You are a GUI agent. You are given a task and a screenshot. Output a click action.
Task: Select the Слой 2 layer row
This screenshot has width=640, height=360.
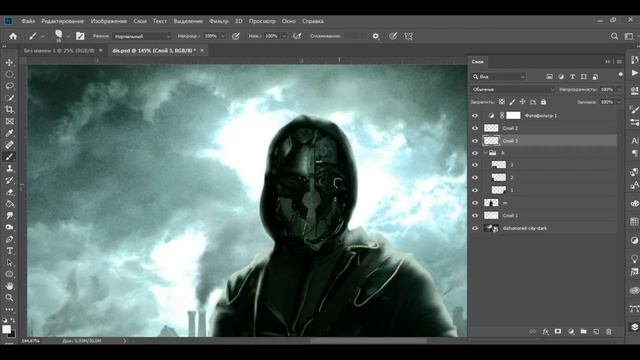[549, 128]
